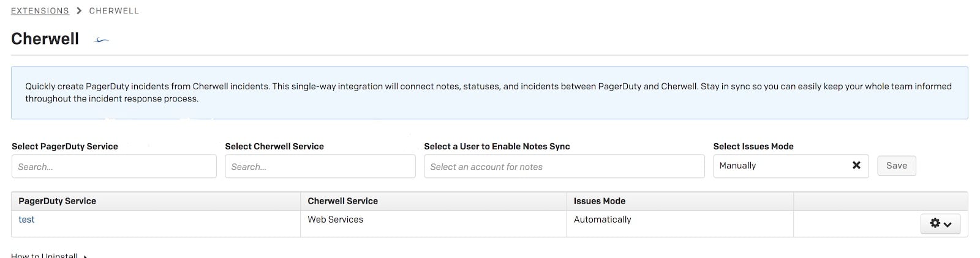Open the gear settings menu for test row
This screenshot has width=980, height=258.
(940, 224)
